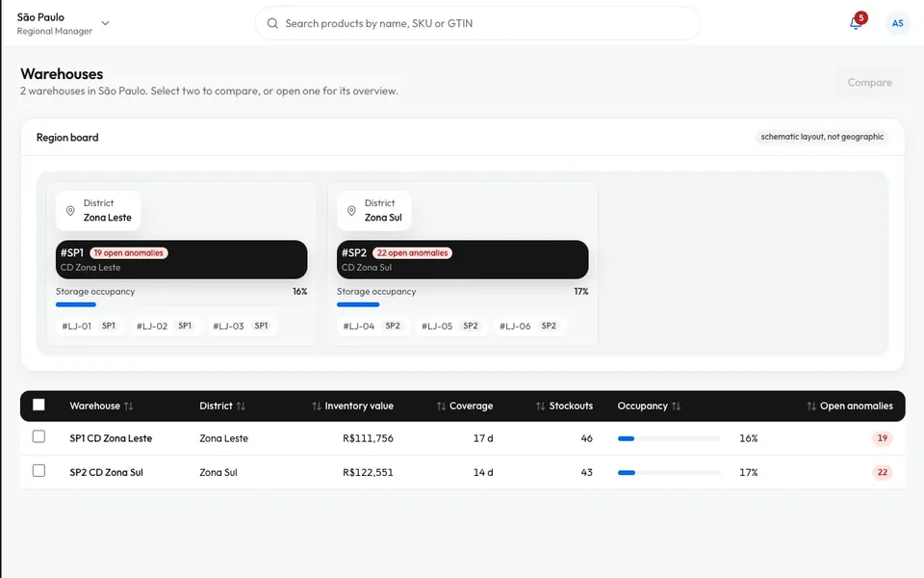Screen dimensions: 924x578
Task: Open the SP2 CD Zona Sul warehouse name
Action: click(106, 472)
